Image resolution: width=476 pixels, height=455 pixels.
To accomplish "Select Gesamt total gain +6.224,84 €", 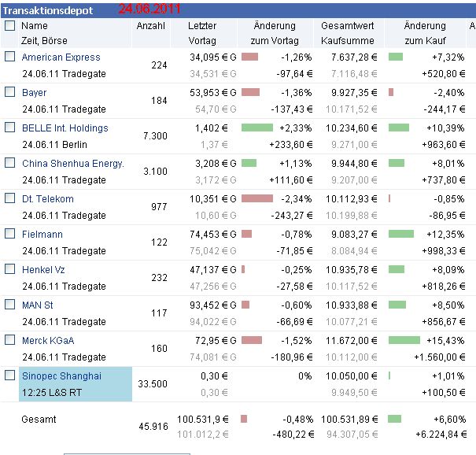I will (x=441, y=435).
